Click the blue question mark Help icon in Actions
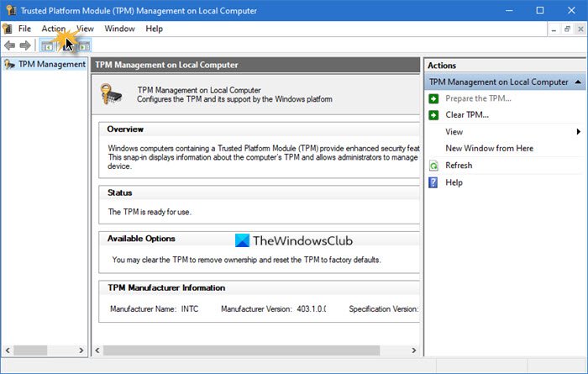 click(x=433, y=182)
